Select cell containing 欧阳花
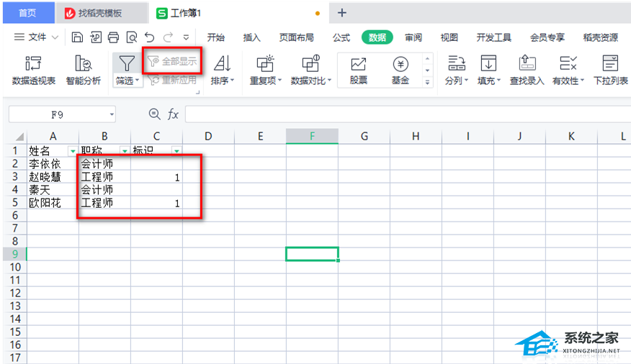The image size is (631, 364). click(53, 202)
